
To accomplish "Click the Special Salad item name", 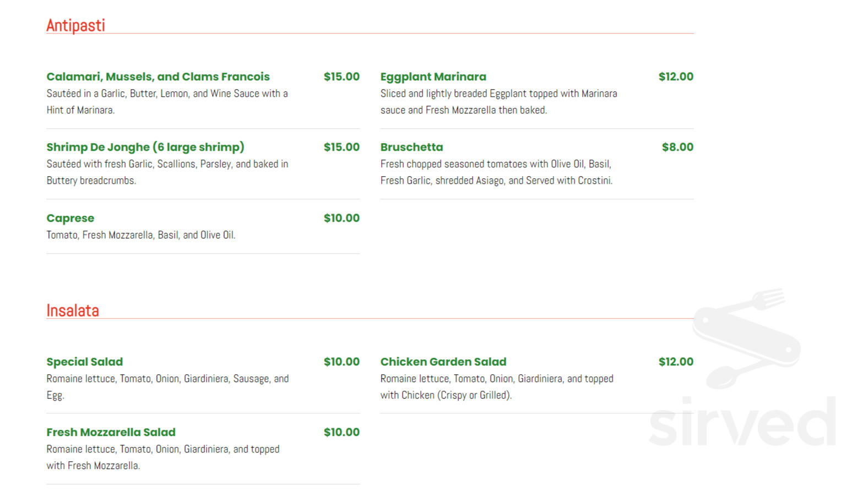I will tap(85, 362).
